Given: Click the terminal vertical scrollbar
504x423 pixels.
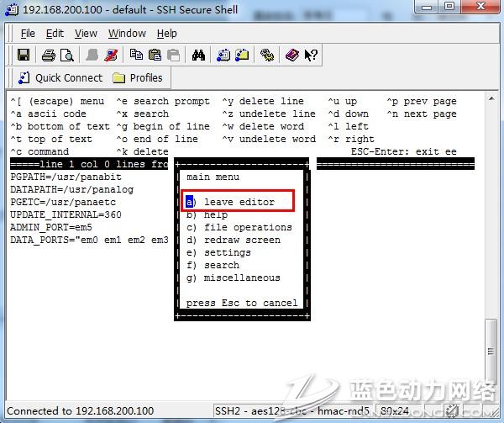Looking at the screenshot, I should point(491,252).
